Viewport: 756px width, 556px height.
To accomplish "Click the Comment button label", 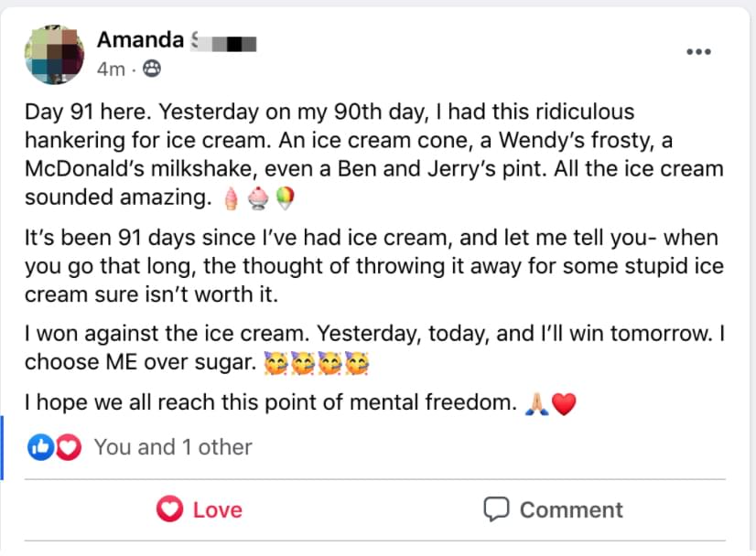I will click(x=571, y=509).
